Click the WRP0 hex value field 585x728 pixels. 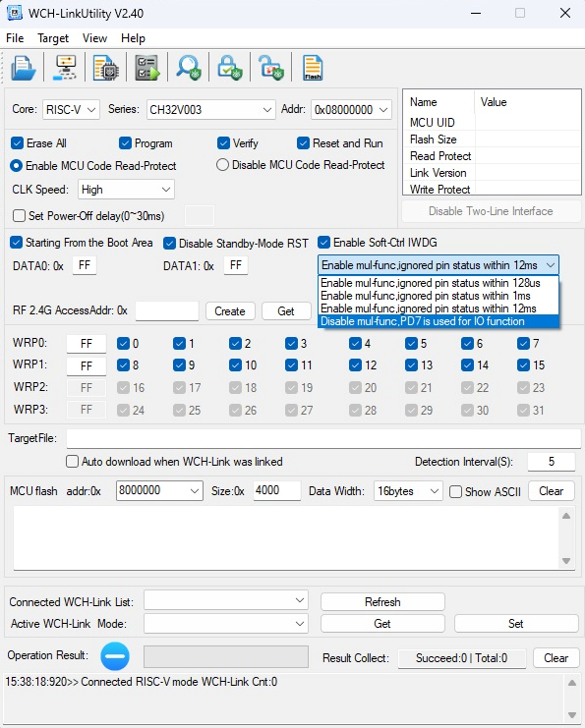(x=87, y=344)
